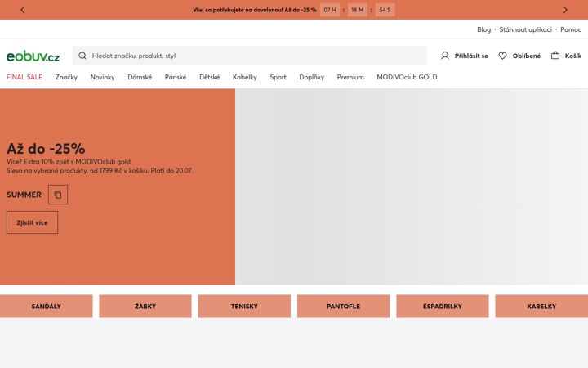588x368 pixels.
Task: Open the Novinky menu
Action: (x=102, y=77)
